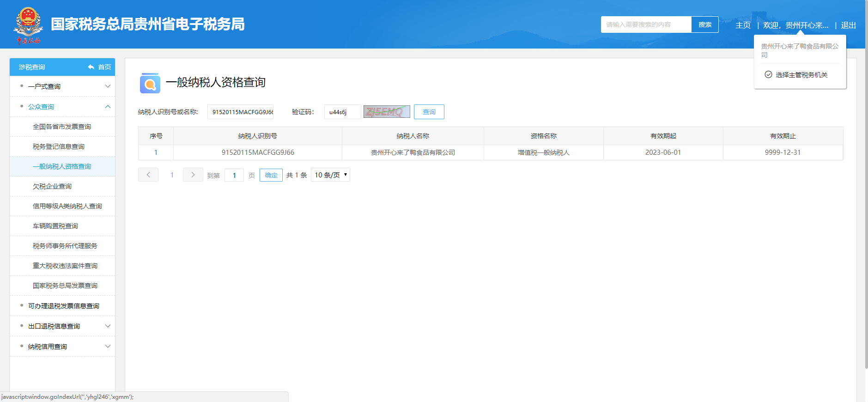Click the 搜索 button in header
The width and height of the screenshot is (868, 402).
pos(704,24)
